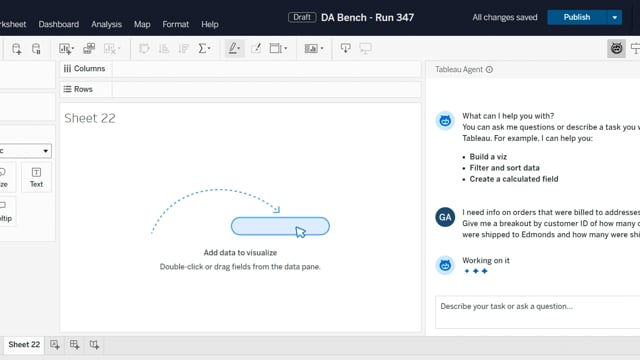Focus the Describe your task input field
The width and height of the screenshot is (640, 360).
[x=538, y=312]
